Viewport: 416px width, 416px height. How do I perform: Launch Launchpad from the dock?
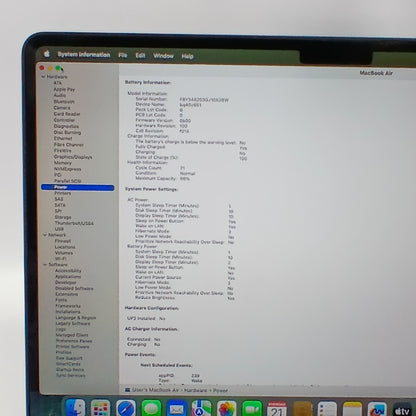(100, 408)
